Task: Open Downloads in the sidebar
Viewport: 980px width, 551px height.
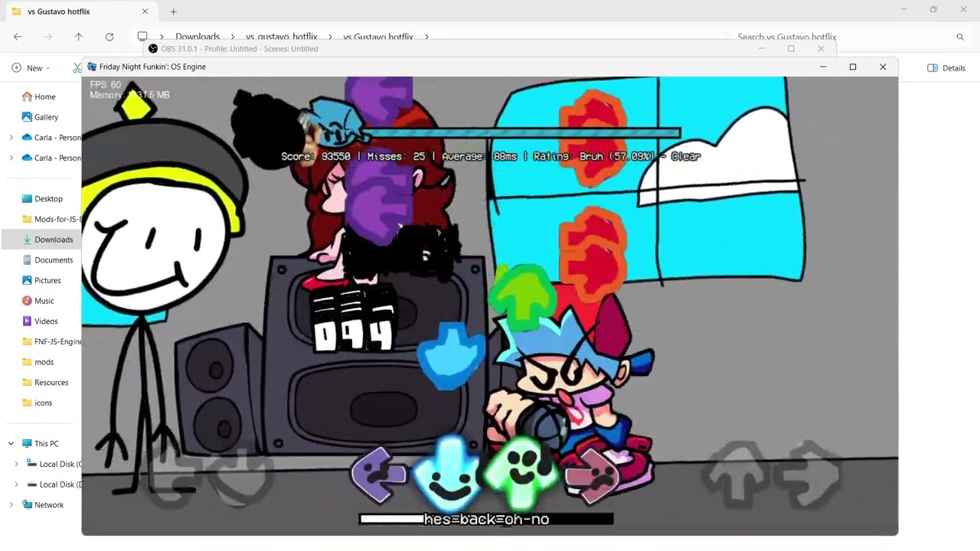Action: click(53, 240)
